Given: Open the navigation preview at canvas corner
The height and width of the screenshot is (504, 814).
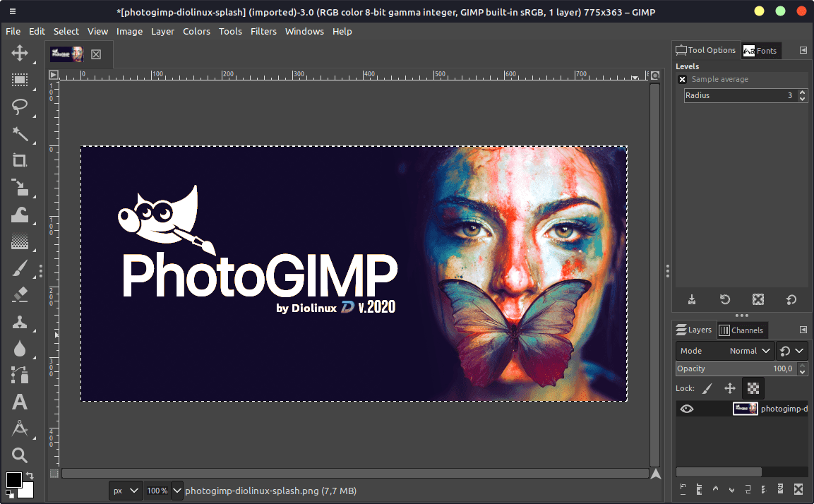Looking at the screenshot, I should pos(656,474).
